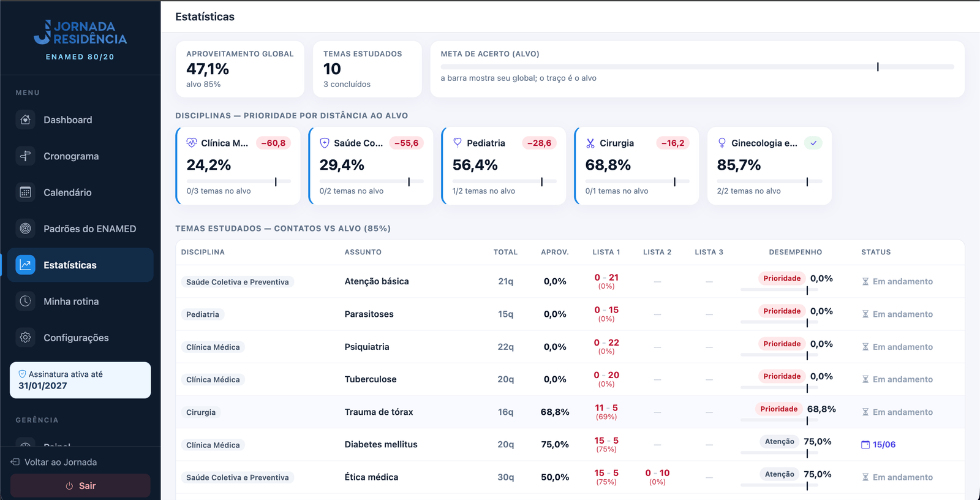Click the 56,4% value on Pediatria card

475,165
